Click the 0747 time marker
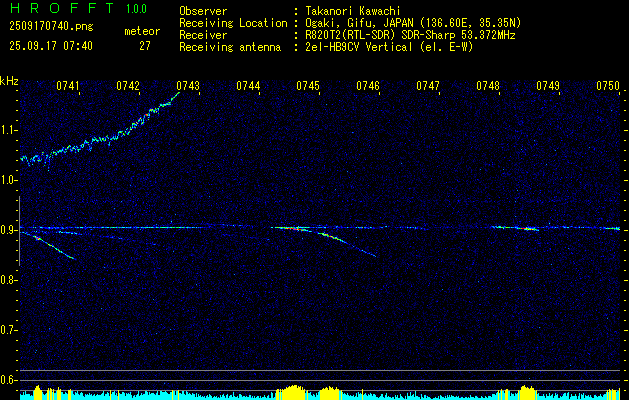The image size is (629, 400). 428,85
